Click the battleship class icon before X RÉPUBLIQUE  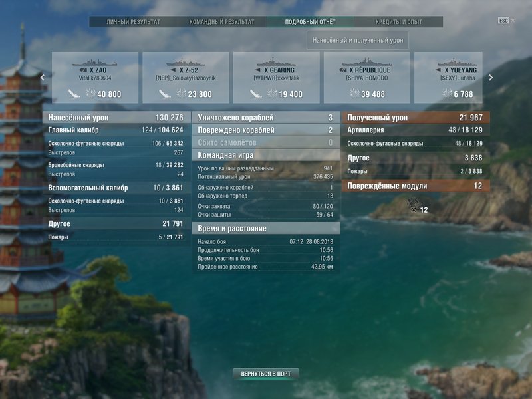pos(343,70)
